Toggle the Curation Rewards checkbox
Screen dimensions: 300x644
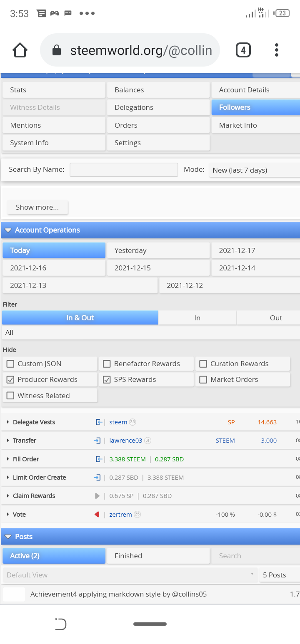click(x=203, y=364)
